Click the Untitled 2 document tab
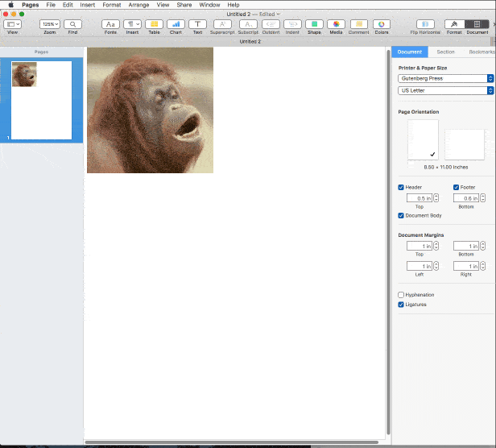The width and height of the screenshot is (496, 448). pyautogui.click(x=250, y=41)
